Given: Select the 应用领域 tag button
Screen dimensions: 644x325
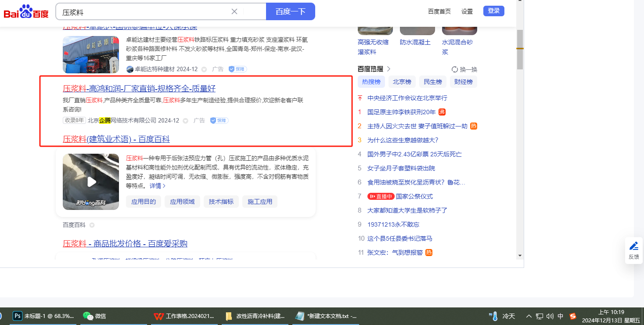Looking at the screenshot, I should point(182,202).
